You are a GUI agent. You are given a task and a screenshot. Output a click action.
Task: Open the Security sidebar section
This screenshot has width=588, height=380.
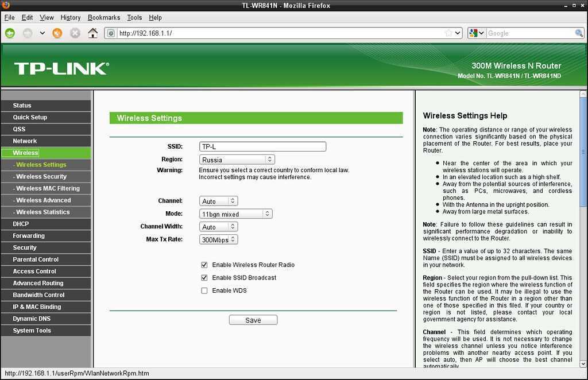point(46,248)
